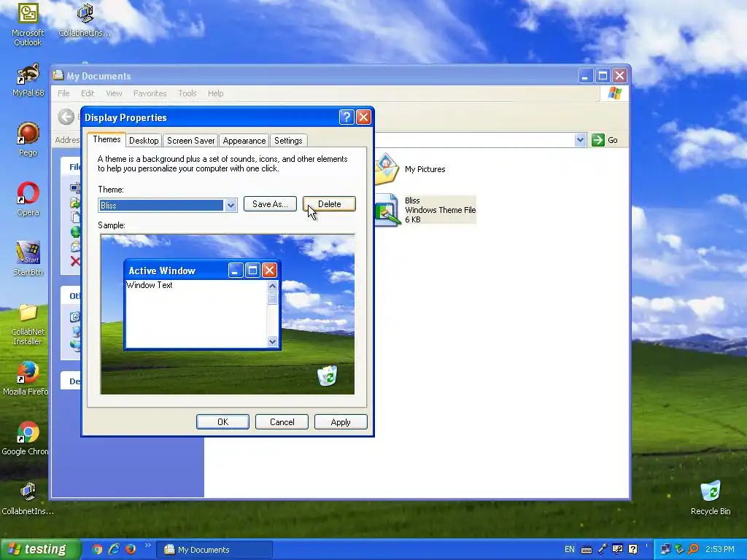
Task: Select the Recycle Bin desktop icon
Action: (711, 498)
